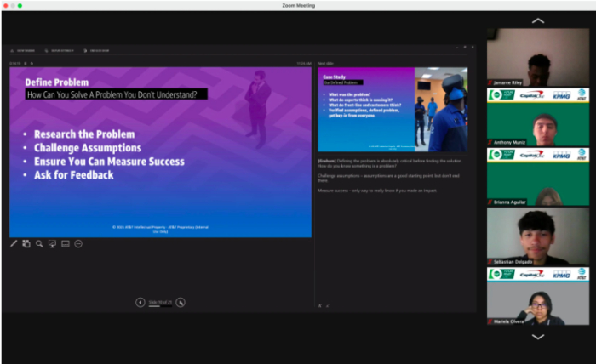Expand more slide show options menu
This screenshot has width=596, height=364.
tap(78, 244)
